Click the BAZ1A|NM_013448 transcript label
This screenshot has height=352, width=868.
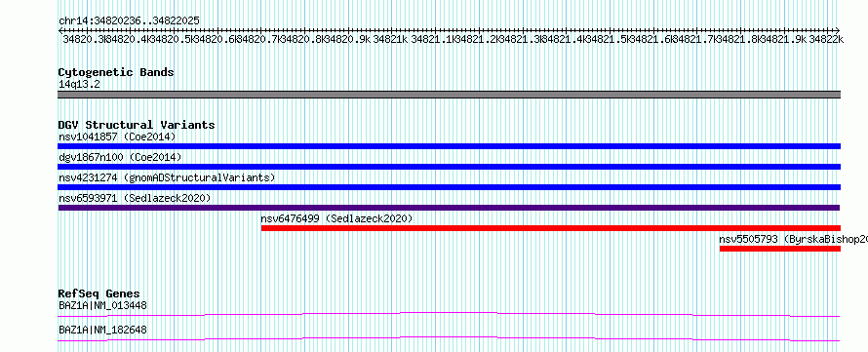[103, 305]
